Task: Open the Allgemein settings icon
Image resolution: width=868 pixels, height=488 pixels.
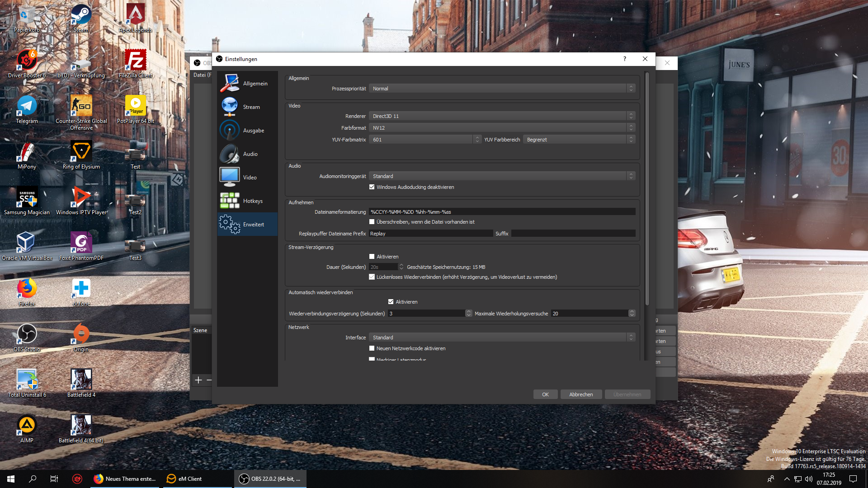Action: point(230,83)
